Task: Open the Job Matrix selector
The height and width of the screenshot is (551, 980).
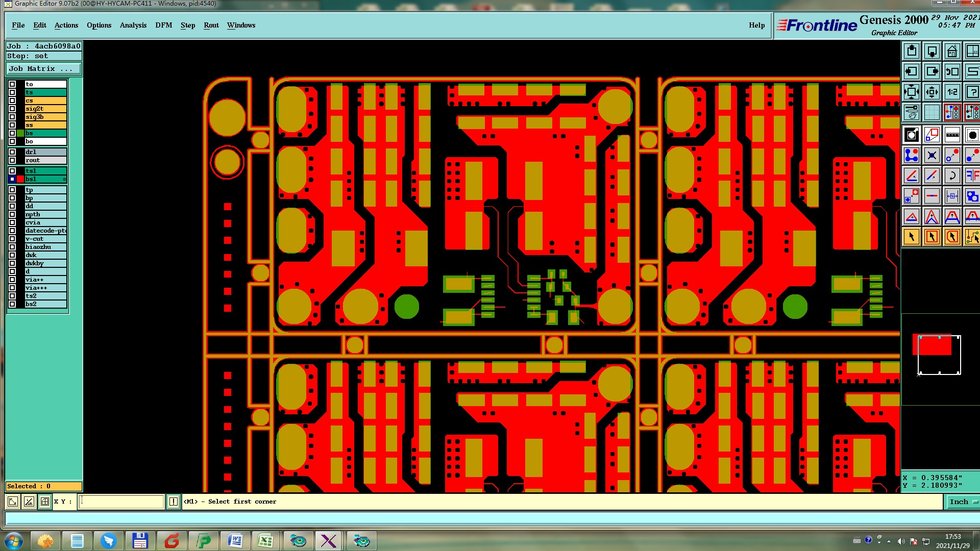Action: [43, 69]
